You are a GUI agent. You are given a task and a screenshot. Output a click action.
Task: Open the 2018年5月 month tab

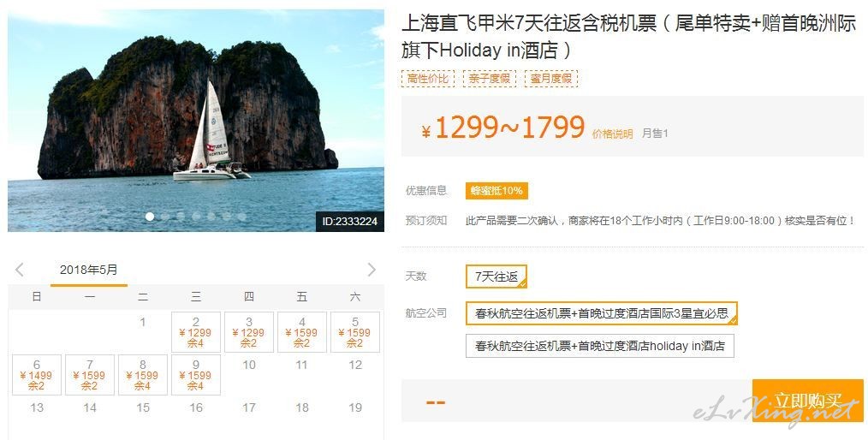(x=88, y=271)
